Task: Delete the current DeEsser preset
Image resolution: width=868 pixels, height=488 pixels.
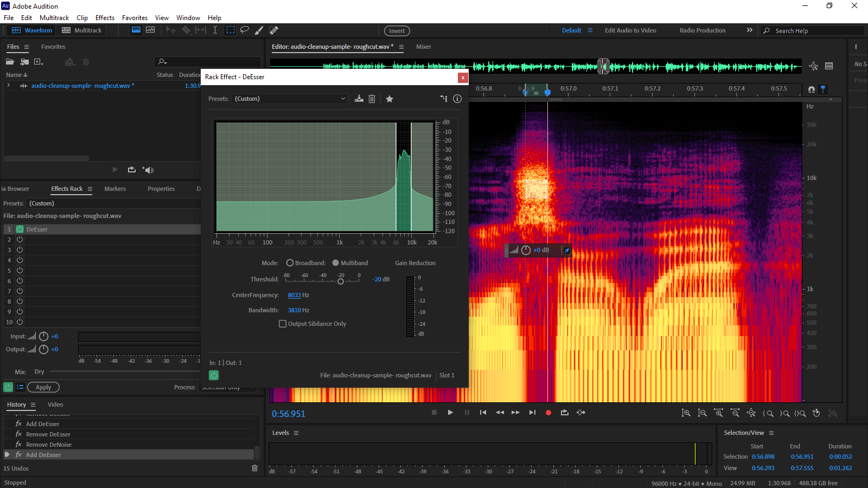Action: point(372,99)
